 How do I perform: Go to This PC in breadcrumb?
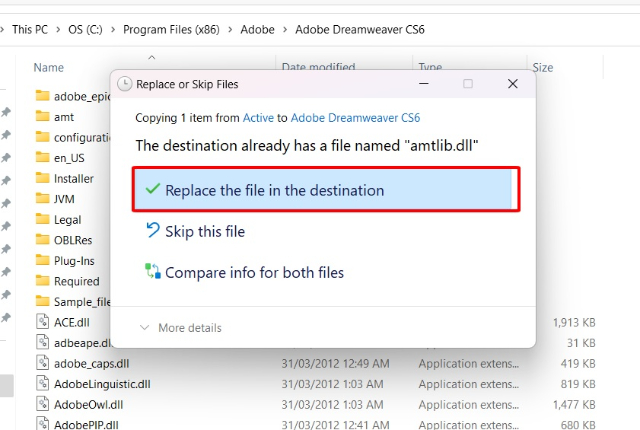point(30,29)
